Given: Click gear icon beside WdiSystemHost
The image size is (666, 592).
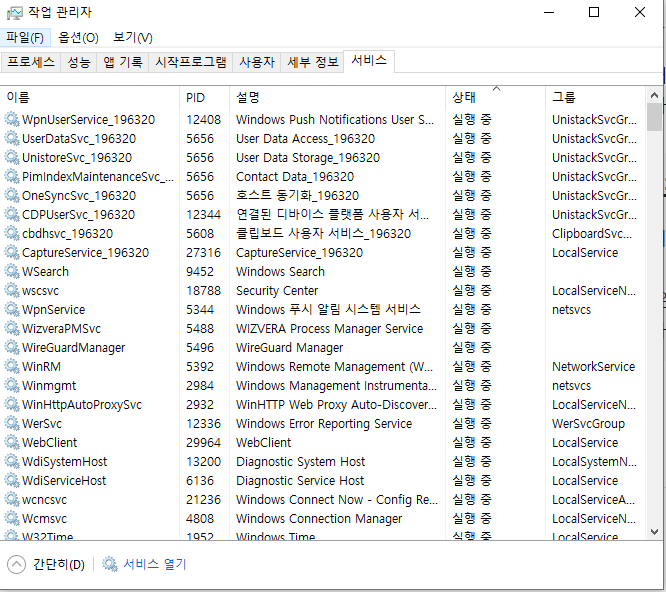Looking at the screenshot, I should [12, 462].
